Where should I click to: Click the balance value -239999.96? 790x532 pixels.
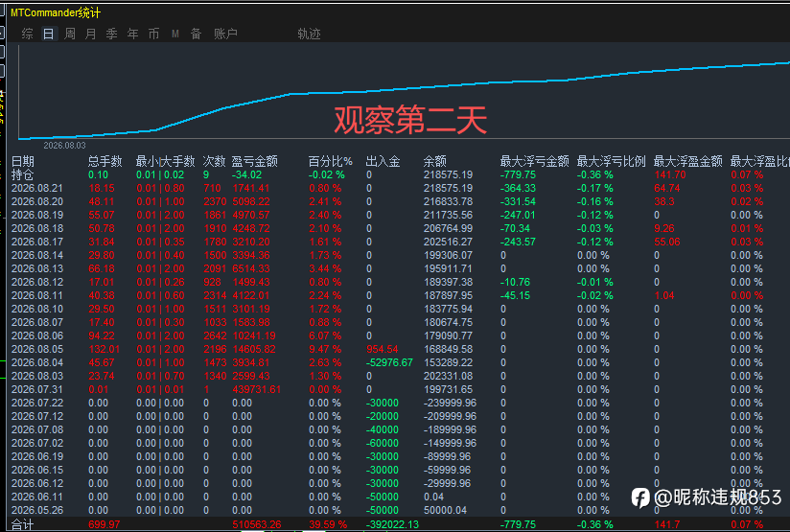[450, 403]
